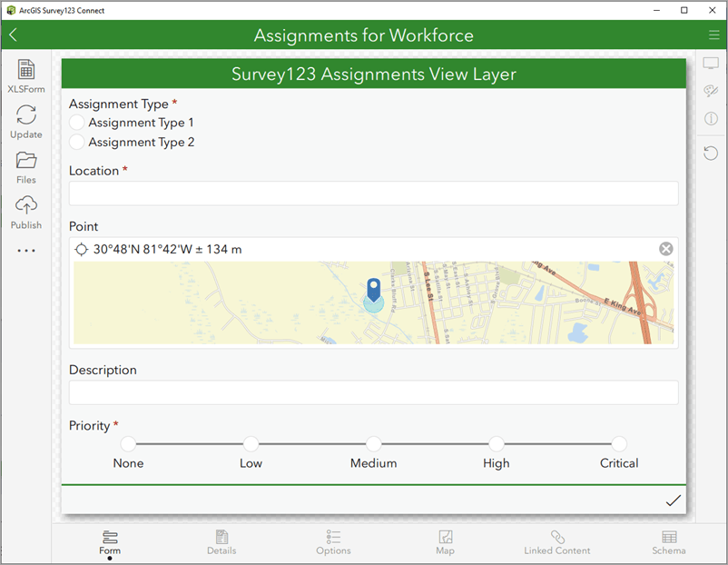
Task: Click the info icon on the right panel
Action: [x=711, y=118]
